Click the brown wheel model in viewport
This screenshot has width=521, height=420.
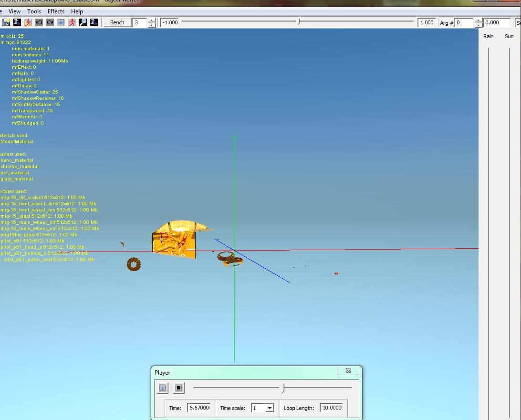pyautogui.click(x=134, y=264)
